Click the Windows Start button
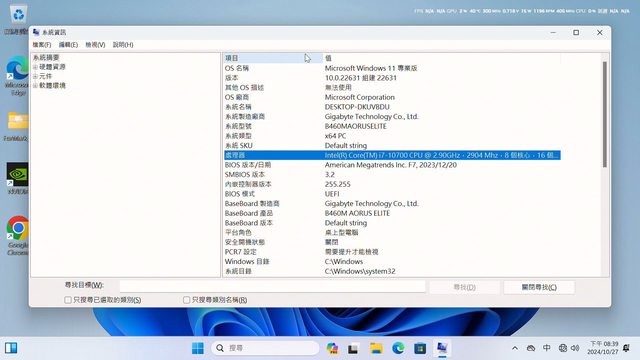The image size is (640, 360). [x=198, y=348]
